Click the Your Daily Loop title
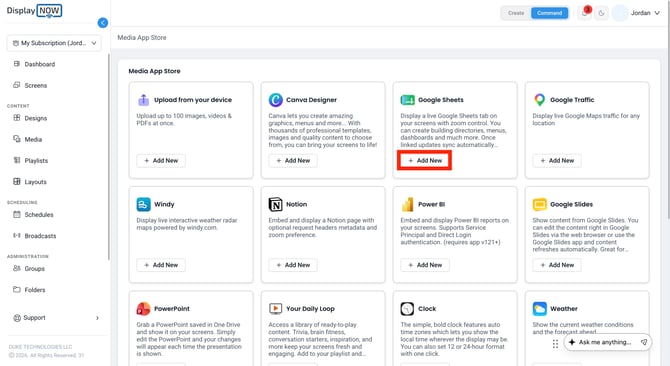This screenshot has width=670, height=366. coord(310,309)
